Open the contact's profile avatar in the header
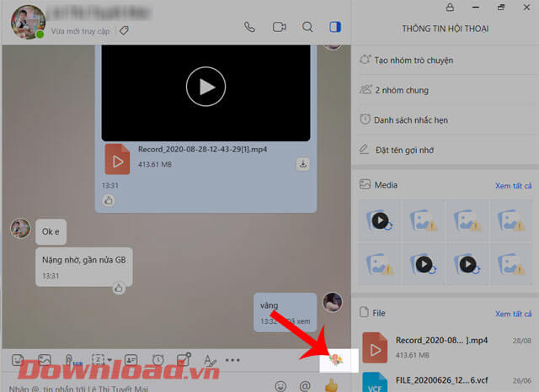The image size is (539, 392). click(28, 22)
